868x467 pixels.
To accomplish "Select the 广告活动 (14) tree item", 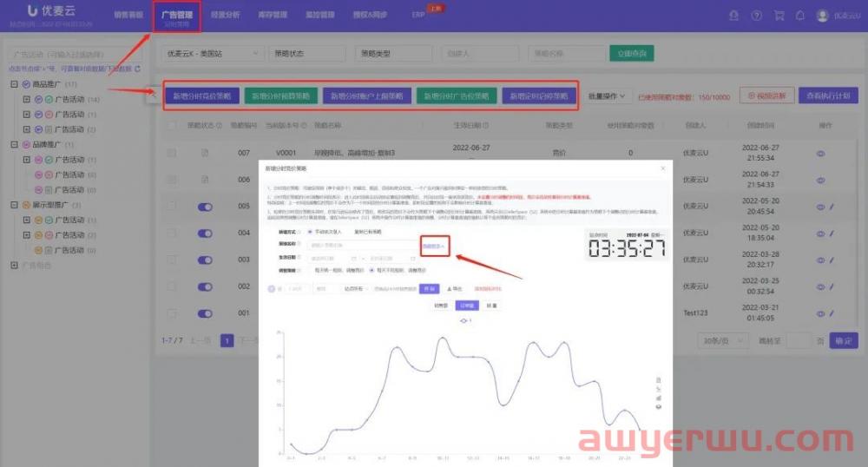I will [69, 100].
